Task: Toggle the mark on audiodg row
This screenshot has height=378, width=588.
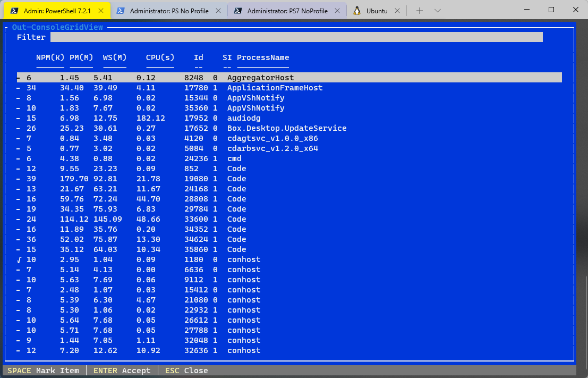Action: [x=19, y=118]
